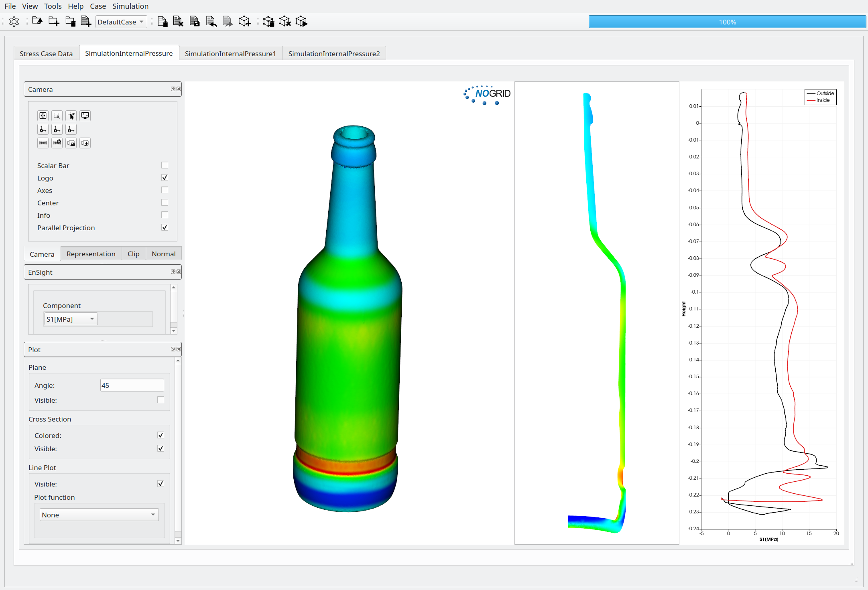
Task: Open the DefaultCase dropdown
Action: coord(121,22)
